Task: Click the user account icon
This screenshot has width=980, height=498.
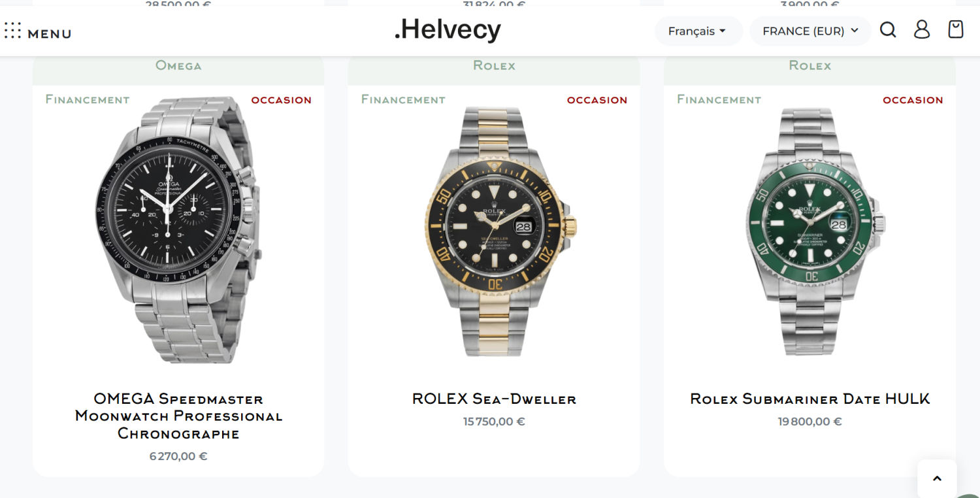Action: (922, 29)
